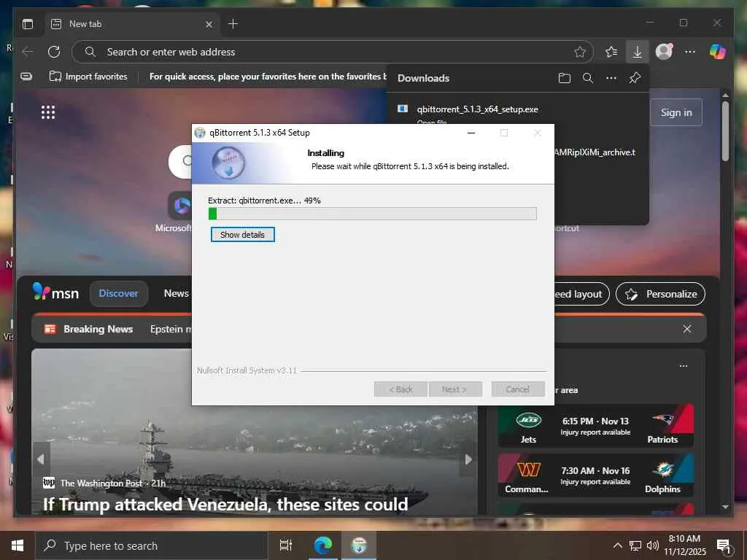This screenshot has width=747, height=560.
Task: Switch to qBittorrent installer on taskbar
Action: click(359, 545)
